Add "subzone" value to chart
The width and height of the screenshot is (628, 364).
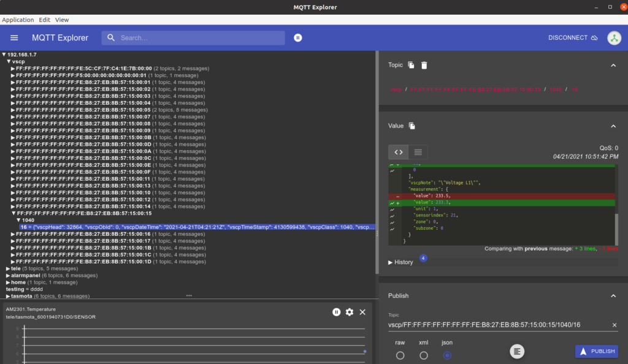pos(392,229)
